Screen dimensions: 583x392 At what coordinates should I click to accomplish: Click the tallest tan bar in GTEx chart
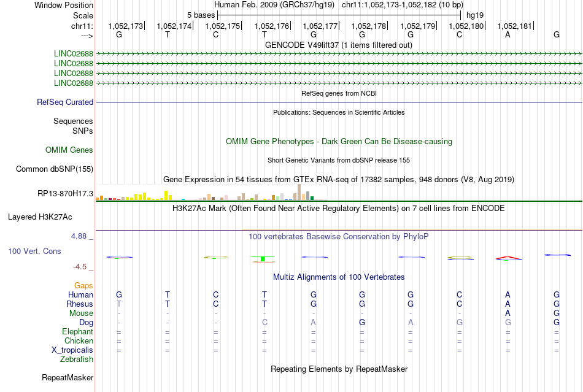299,192
